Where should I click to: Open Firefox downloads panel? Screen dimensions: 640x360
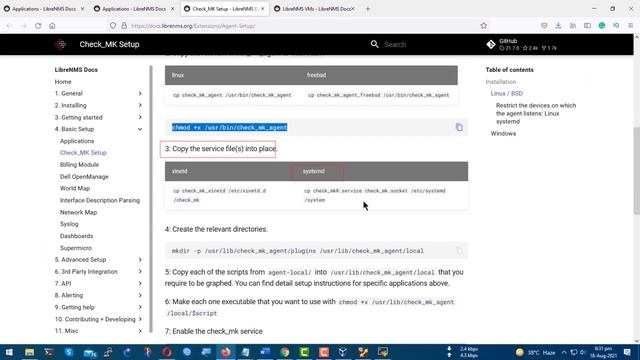pyautogui.click(x=558, y=25)
